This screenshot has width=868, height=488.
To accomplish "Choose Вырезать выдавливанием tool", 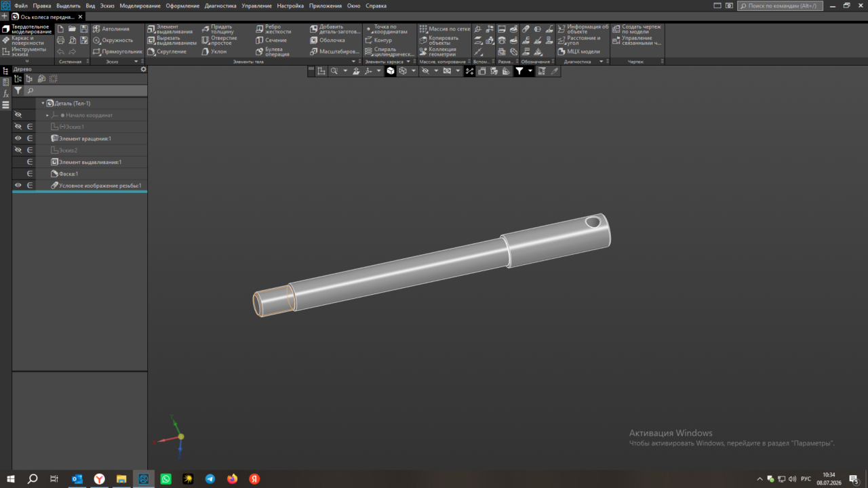I will point(172,40).
